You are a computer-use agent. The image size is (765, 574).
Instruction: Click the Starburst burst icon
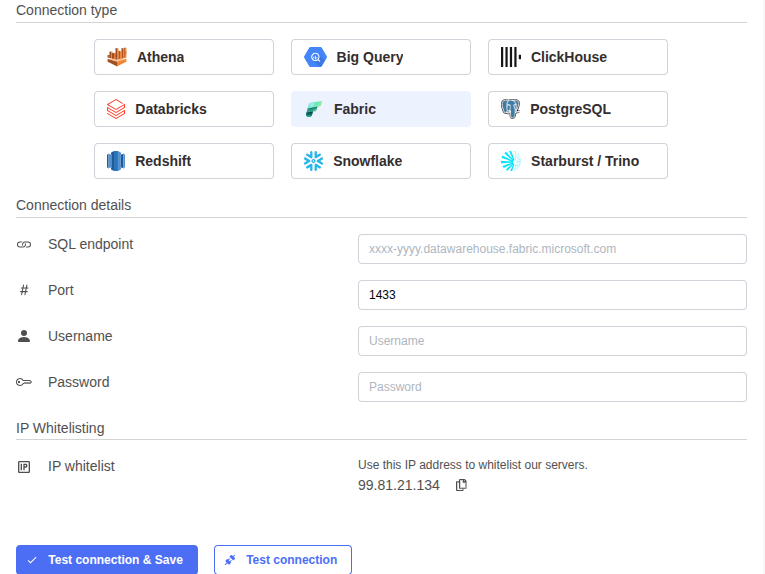510,161
